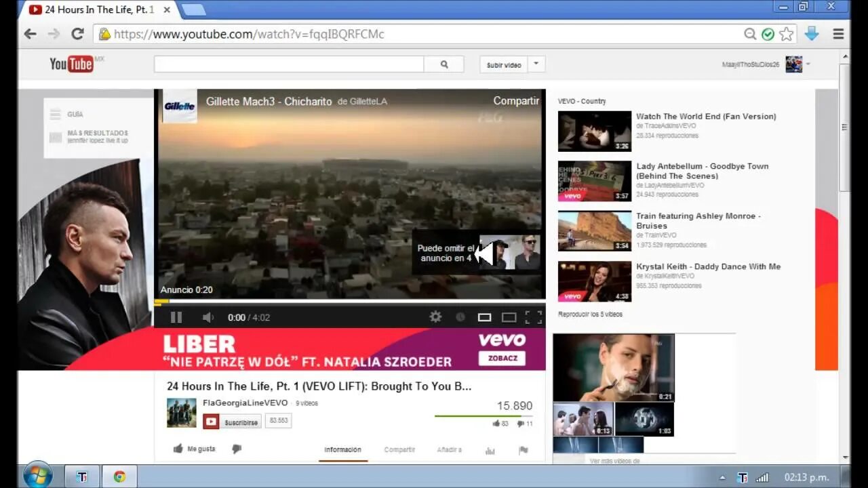The height and width of the screenshot is (488, 868).
Task: Click the address bar URL
Action: click(249, 34)
